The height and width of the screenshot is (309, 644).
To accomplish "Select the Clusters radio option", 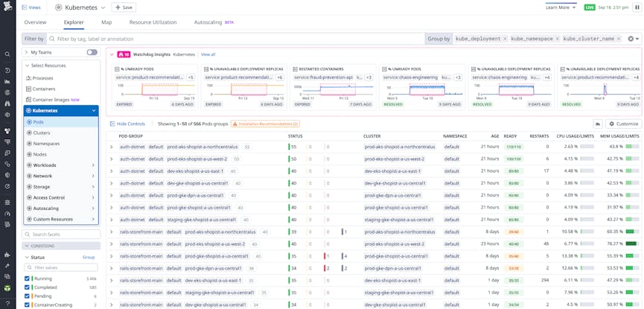I will [29, 133].
